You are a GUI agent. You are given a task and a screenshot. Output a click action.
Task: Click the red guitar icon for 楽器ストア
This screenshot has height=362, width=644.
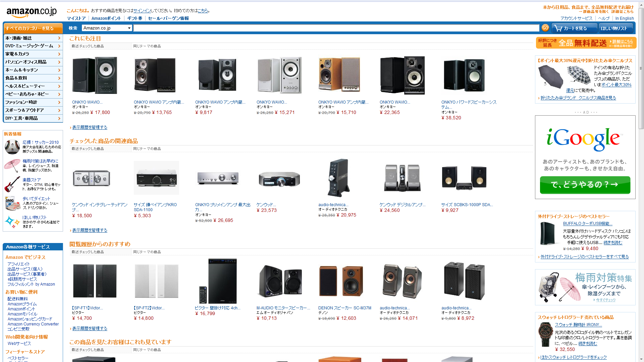point(12,184)
